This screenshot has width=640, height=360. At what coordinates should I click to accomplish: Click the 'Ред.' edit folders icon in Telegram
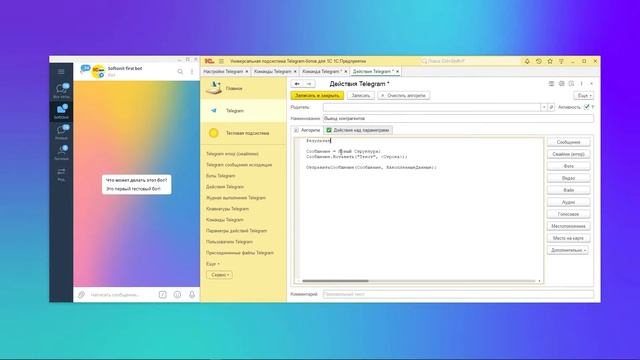[61, 174]
